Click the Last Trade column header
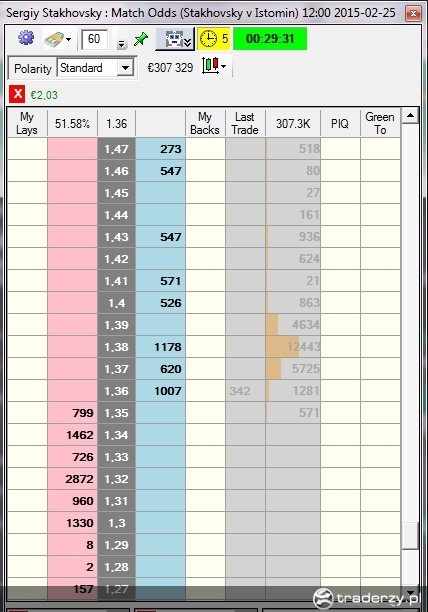This screenshot has width=428, height=612. coord(245,123)
